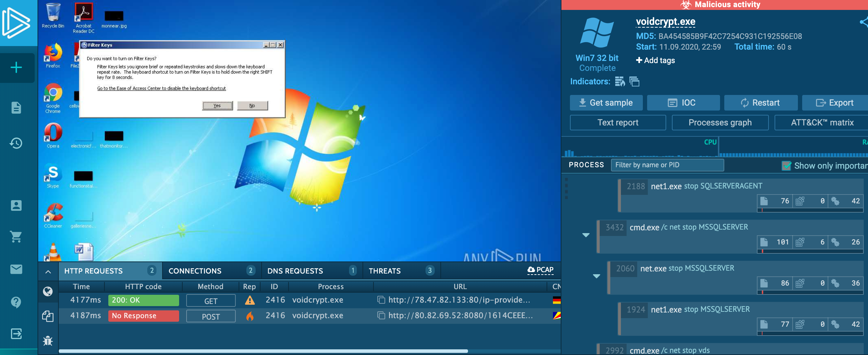Viewport: 868px width, 355px height.
Task: Select the bug debug icon
Action: tap(48, 341)
